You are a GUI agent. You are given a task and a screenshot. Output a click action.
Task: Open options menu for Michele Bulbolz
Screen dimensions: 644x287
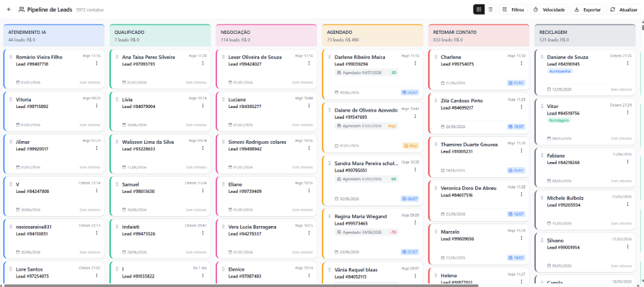pos(628,204)
